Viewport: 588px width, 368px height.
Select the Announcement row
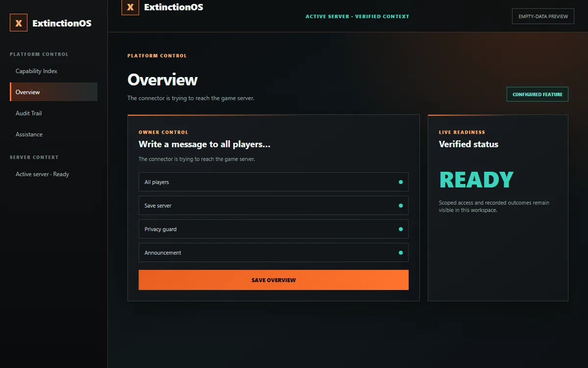[x=273, y=253]
